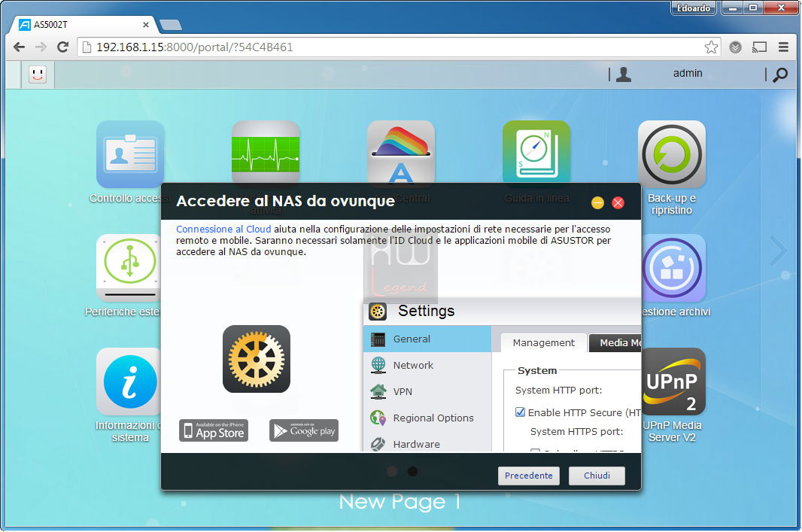Click browser forward arrow

[41, 47]
